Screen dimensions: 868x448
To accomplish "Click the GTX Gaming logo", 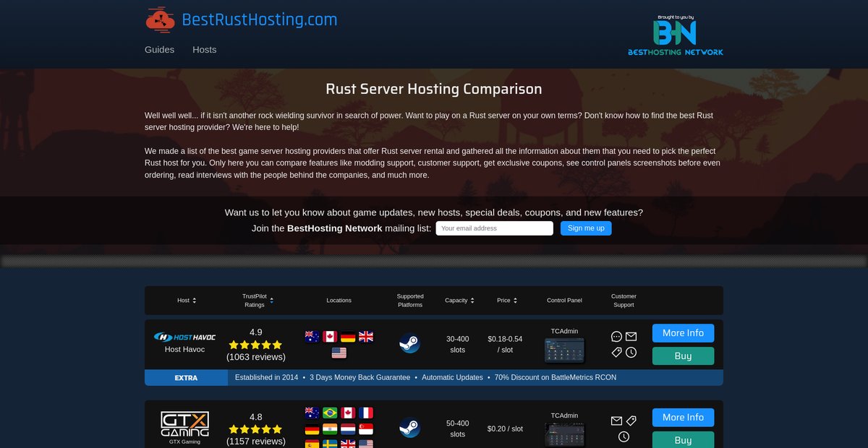I will pyautogui.click(x=184, y=424).
